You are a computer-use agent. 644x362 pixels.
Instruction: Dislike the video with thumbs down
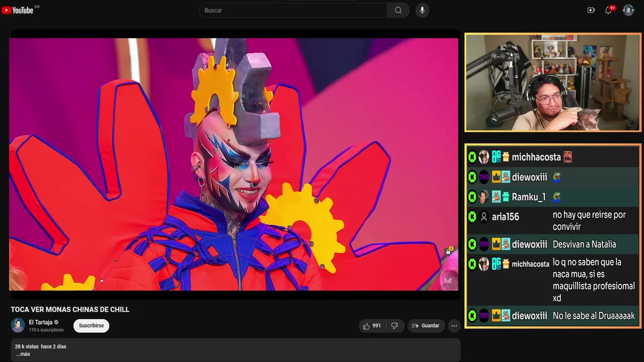394,326
